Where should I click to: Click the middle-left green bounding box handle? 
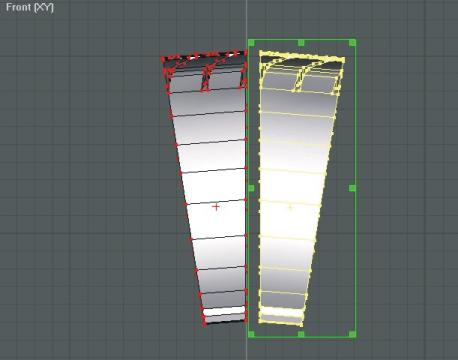click(251, 188)
